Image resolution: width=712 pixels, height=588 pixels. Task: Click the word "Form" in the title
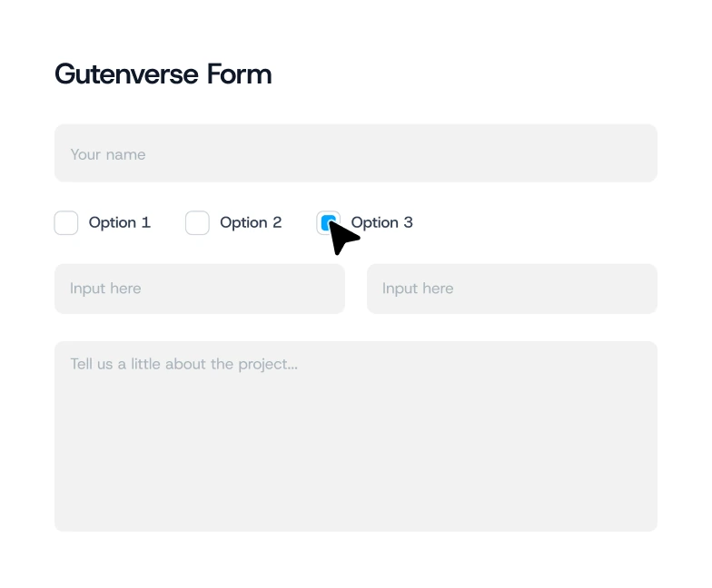pos(239,73)
